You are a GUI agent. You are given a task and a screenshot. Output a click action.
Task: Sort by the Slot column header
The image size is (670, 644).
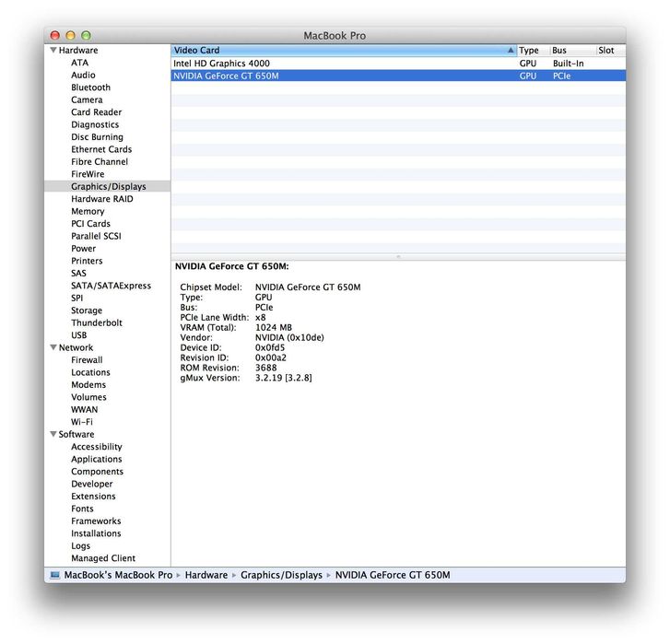click(611, 51)
